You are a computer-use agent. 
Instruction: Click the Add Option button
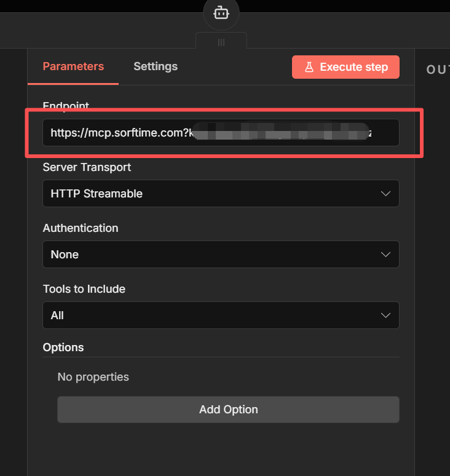click(228, 410)
